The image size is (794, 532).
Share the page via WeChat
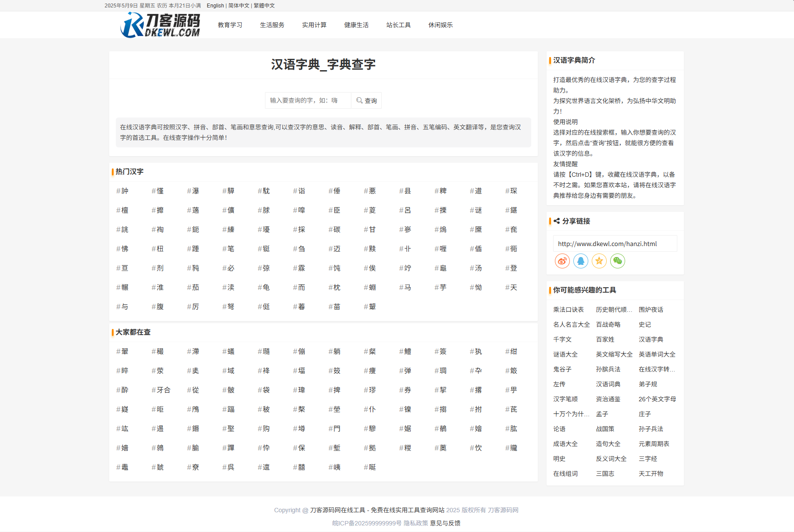tap(618, 261)
